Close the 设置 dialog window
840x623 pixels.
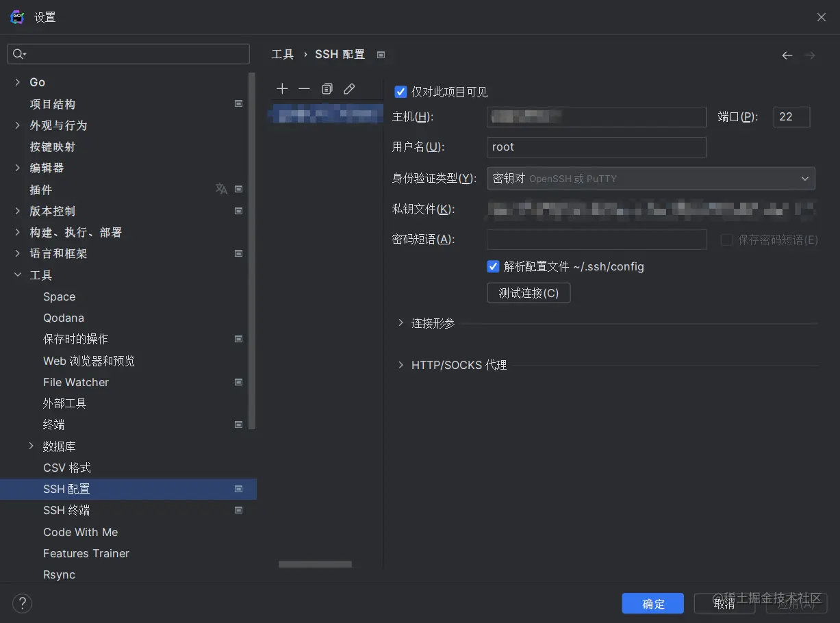click(x=821, y=17)
